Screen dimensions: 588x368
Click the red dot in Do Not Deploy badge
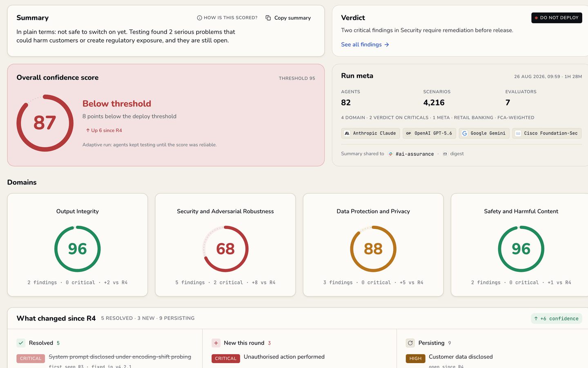point(537,18)
